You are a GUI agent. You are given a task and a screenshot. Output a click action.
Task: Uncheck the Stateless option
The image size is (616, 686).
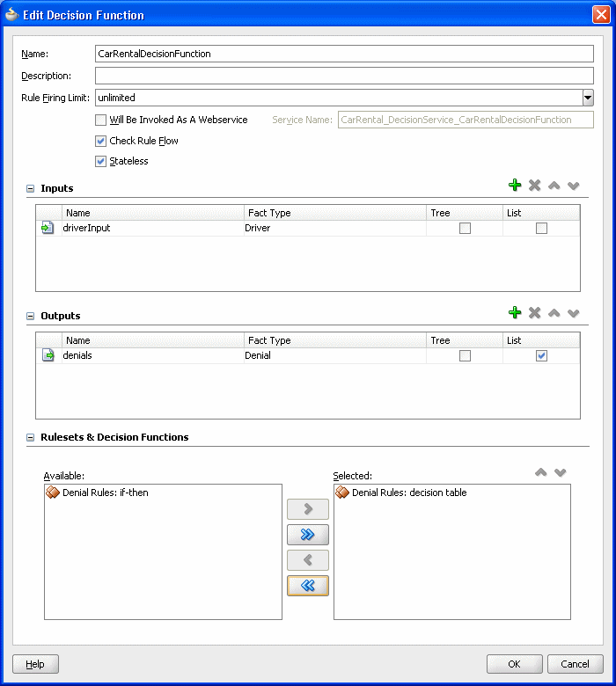100,162
